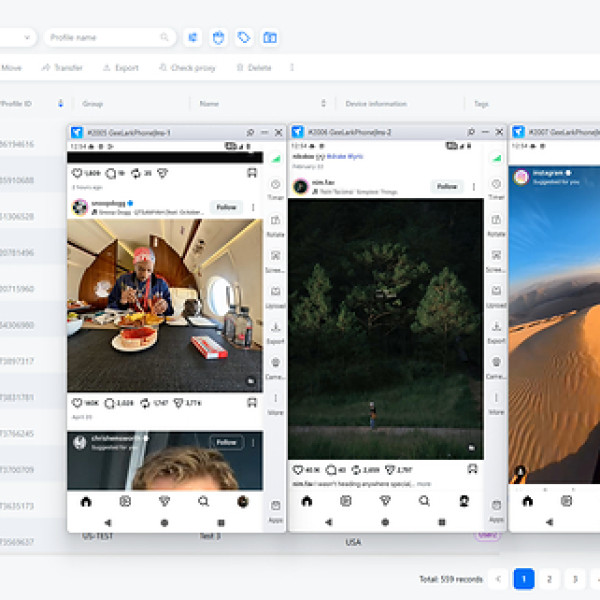The image size is (600, 600).
Task: Tap snoopdogg's profile avatar in phone-1
Action: coord(80,207)
